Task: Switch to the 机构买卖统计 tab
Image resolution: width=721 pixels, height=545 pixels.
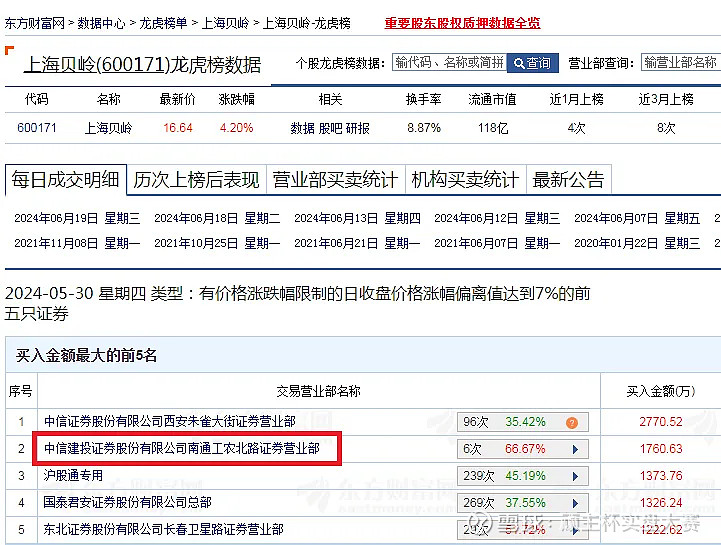Action: [x=465, y=180]
